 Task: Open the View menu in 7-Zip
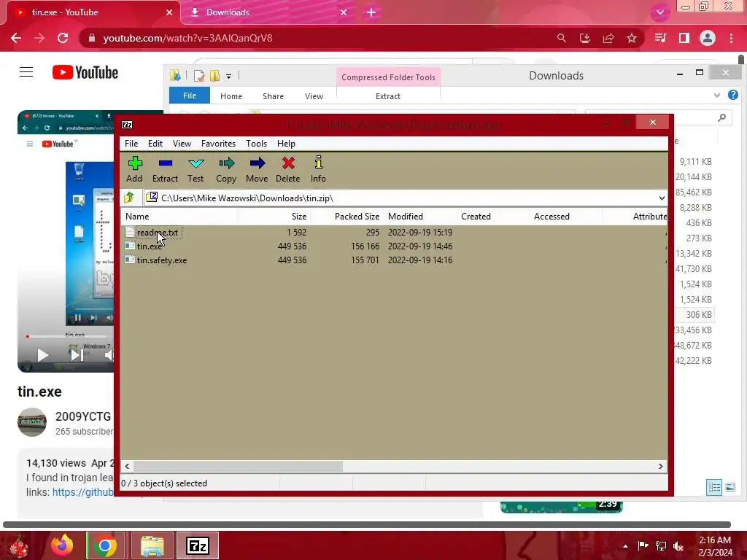(x=182, y=144)
